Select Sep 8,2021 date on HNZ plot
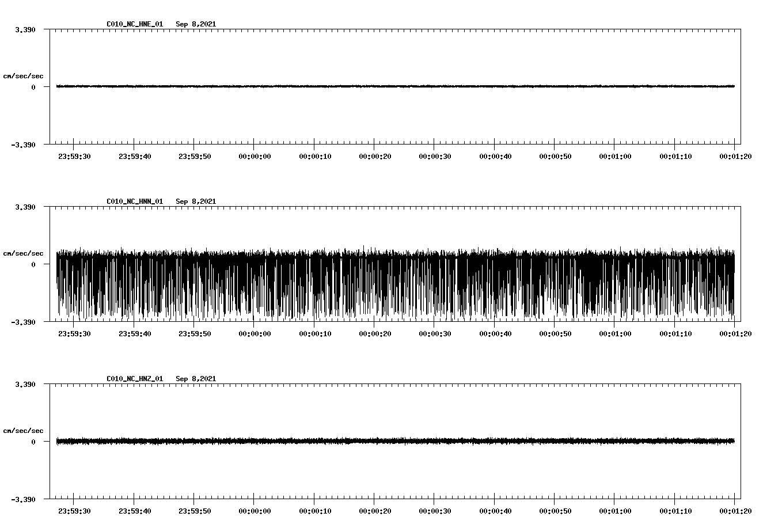The width and height of the screenshot is (782, 532). (196, 379)
